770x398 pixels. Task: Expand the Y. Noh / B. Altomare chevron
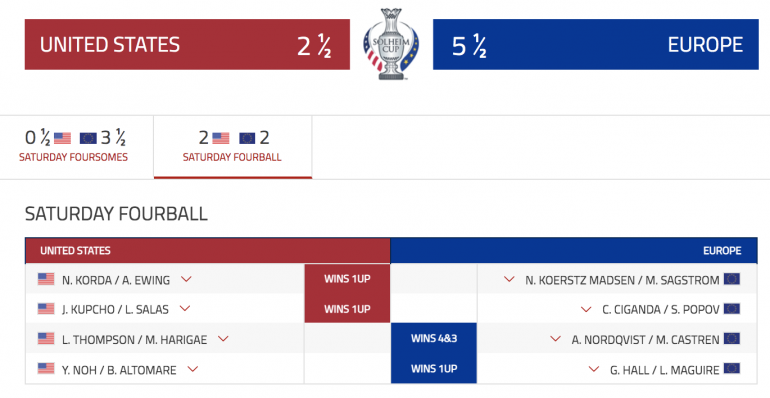(x=193, y=369)
